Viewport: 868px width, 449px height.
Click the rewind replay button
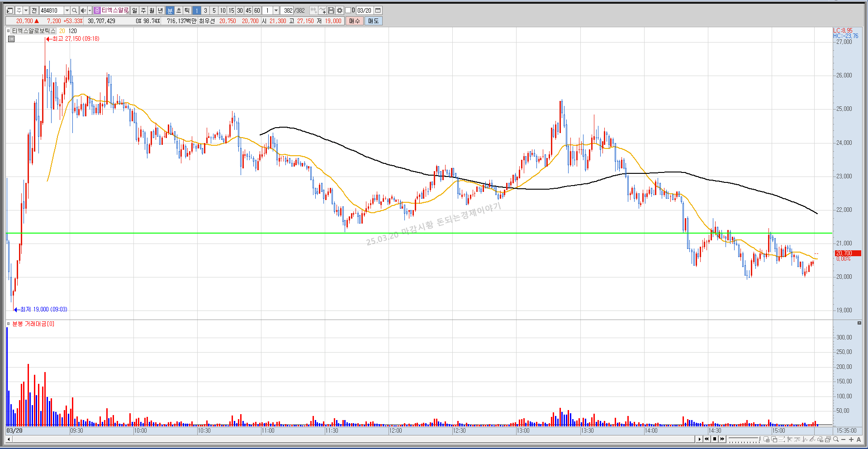pos(707,439)
